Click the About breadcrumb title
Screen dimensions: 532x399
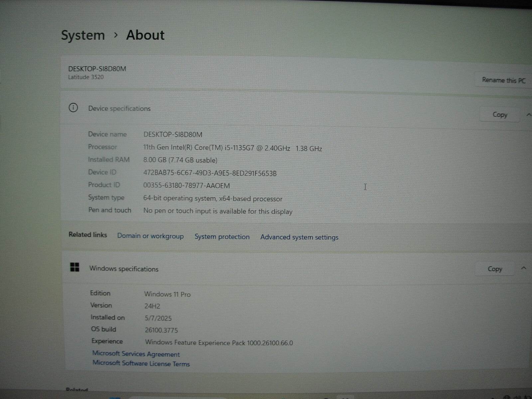(145, 35)
